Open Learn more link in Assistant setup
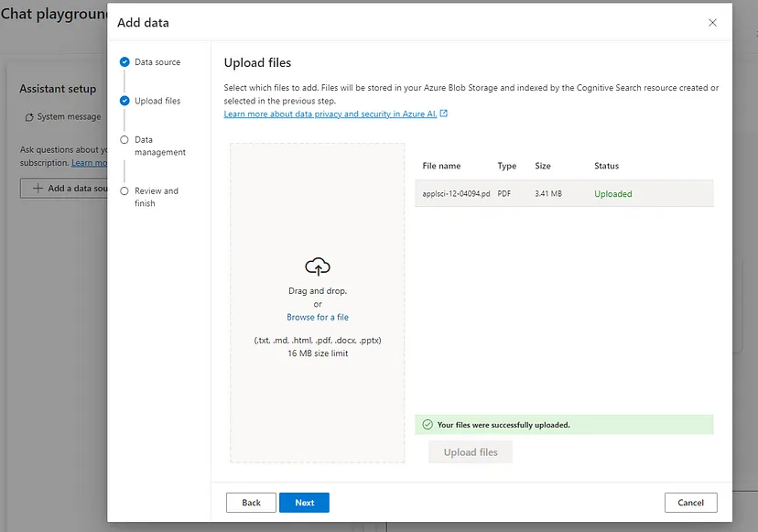The image size is (758, 532). click(89, 163)
